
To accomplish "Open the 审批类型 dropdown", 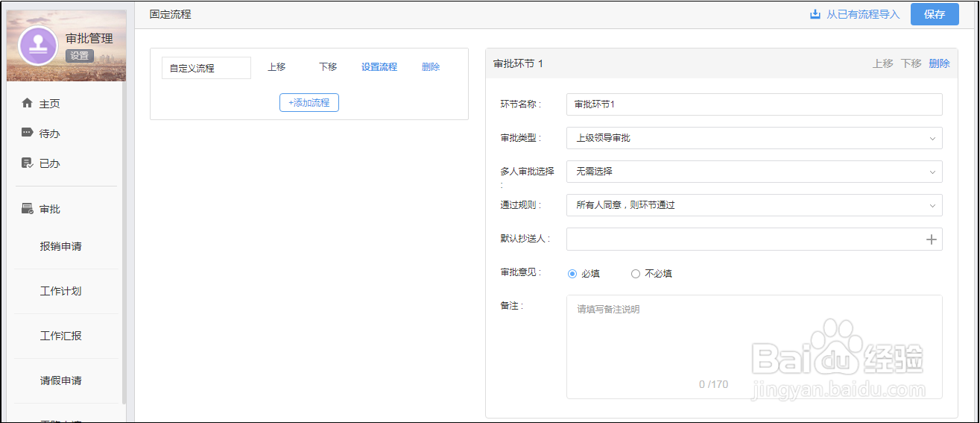I will pyautogui.click(x=754, y=138).
